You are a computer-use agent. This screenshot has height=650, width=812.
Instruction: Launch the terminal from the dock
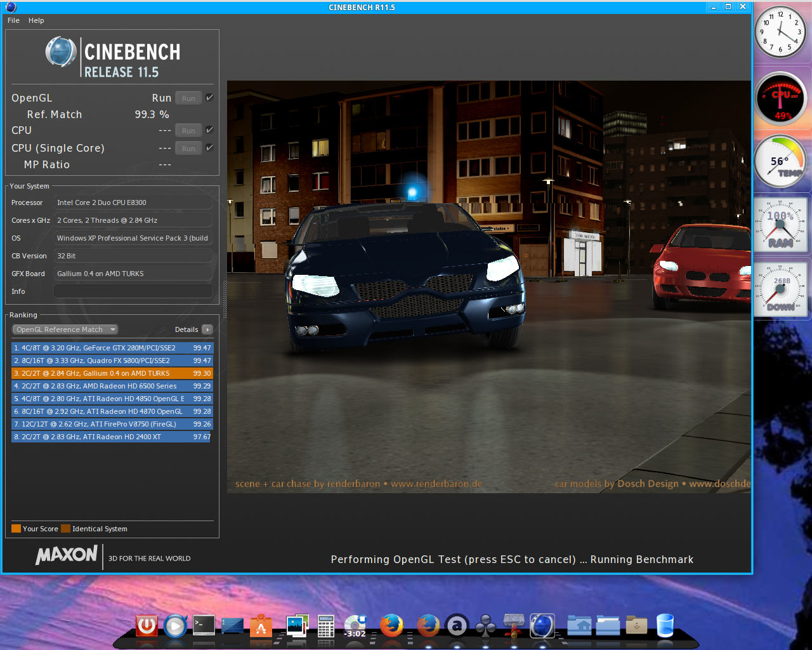coord(204,625)
